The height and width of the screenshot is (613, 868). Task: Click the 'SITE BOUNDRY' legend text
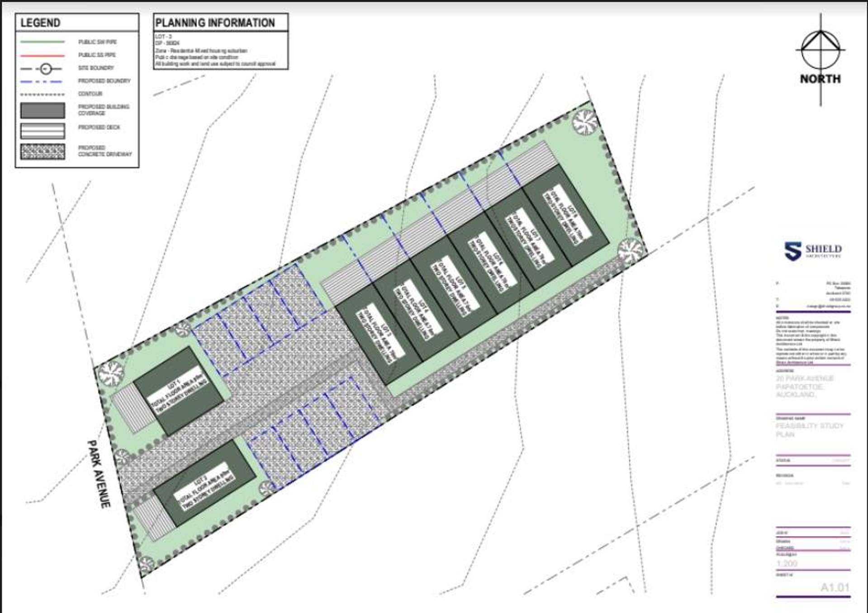[96, 68]
